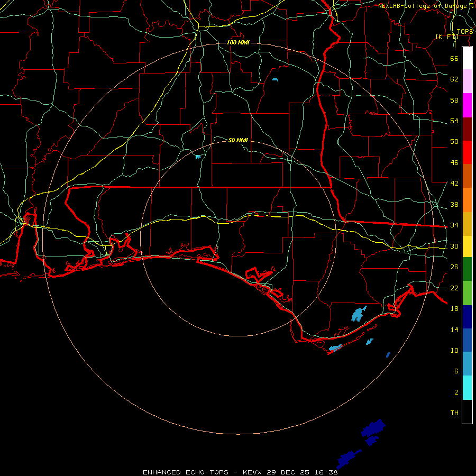
Task: Click the "TOPS" legend heading
Action: pyautogui.click(x=465, y=32)
